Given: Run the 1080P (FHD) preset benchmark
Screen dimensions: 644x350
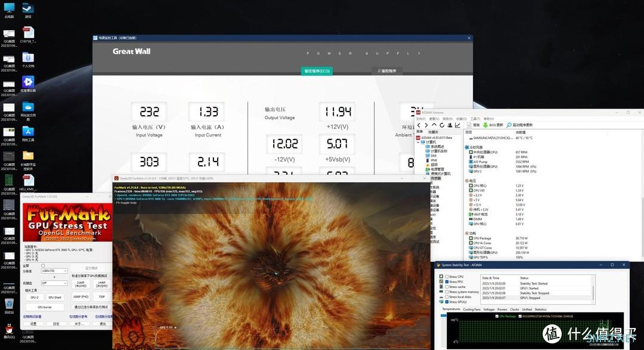Looking at the screenshot, I should pos(80,296).
